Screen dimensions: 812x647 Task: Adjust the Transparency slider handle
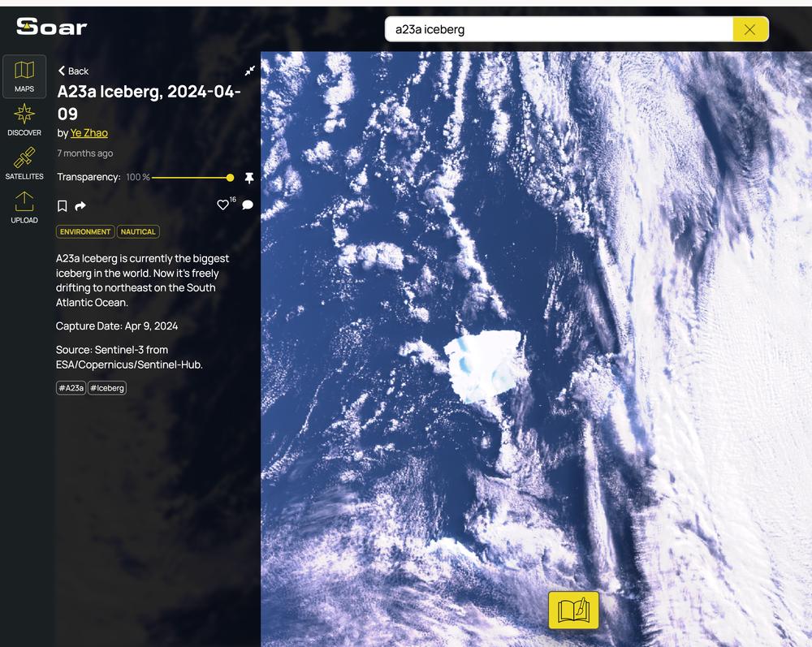(230, 178)
